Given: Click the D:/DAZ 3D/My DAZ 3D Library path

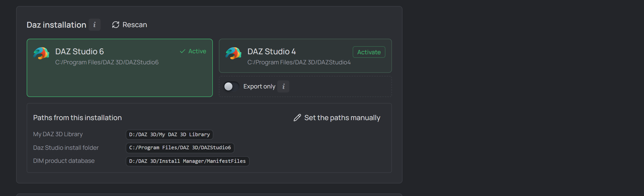Looking at the screenshot, I should point(170,134).
